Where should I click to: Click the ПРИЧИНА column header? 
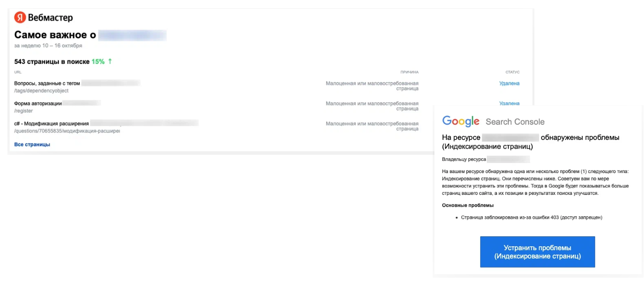click(410, 72)
